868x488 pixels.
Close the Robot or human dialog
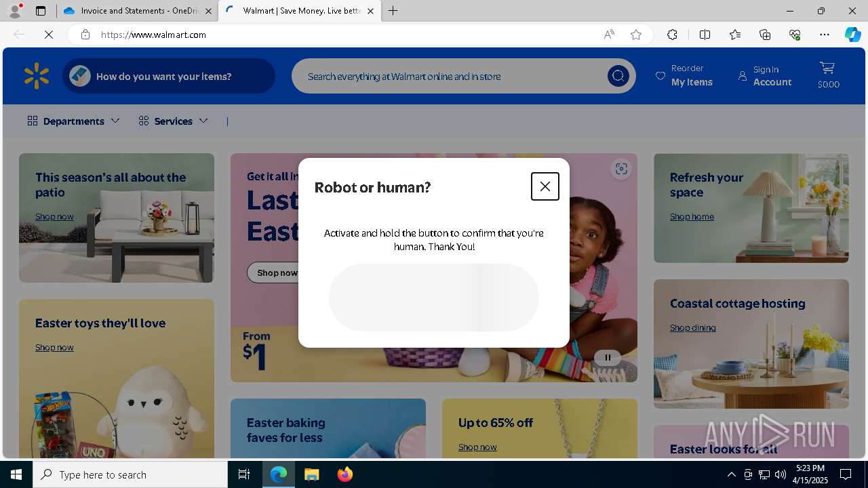point(545,186)
